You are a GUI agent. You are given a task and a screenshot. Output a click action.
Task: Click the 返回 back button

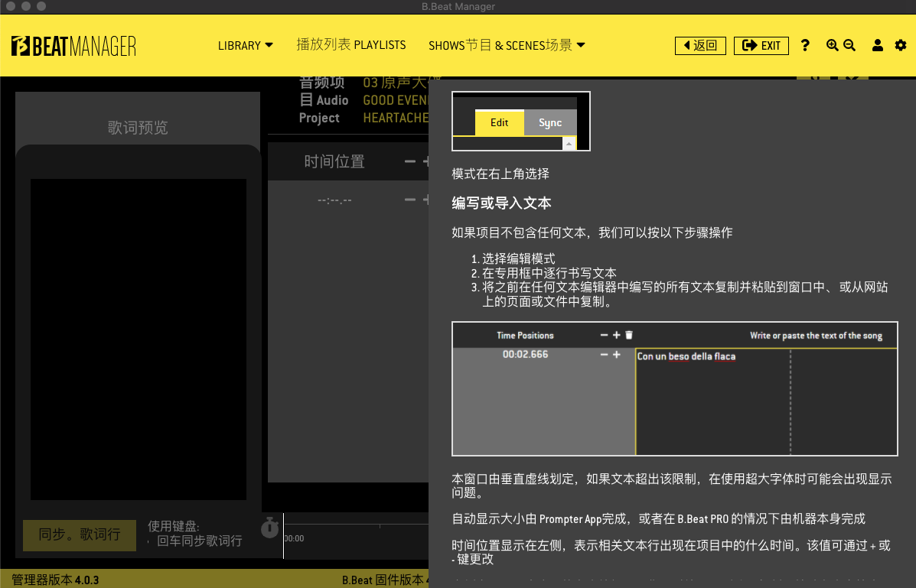tap(700, 46)
